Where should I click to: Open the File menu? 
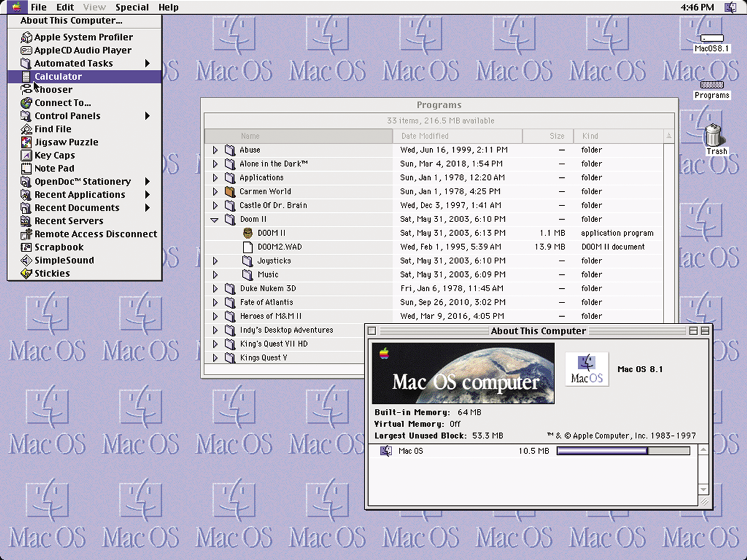(39, 7)
